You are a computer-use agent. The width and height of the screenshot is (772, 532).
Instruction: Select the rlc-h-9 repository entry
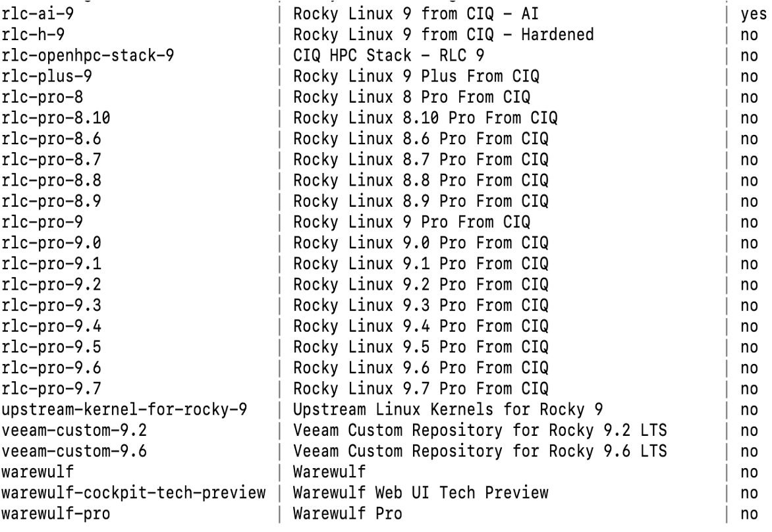[33, 34]
